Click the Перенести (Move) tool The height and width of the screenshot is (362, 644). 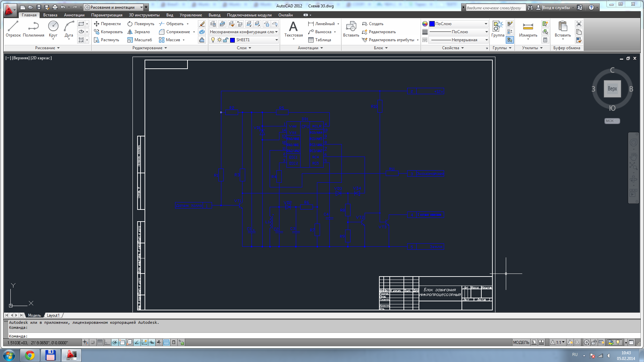tap(107, 24)
